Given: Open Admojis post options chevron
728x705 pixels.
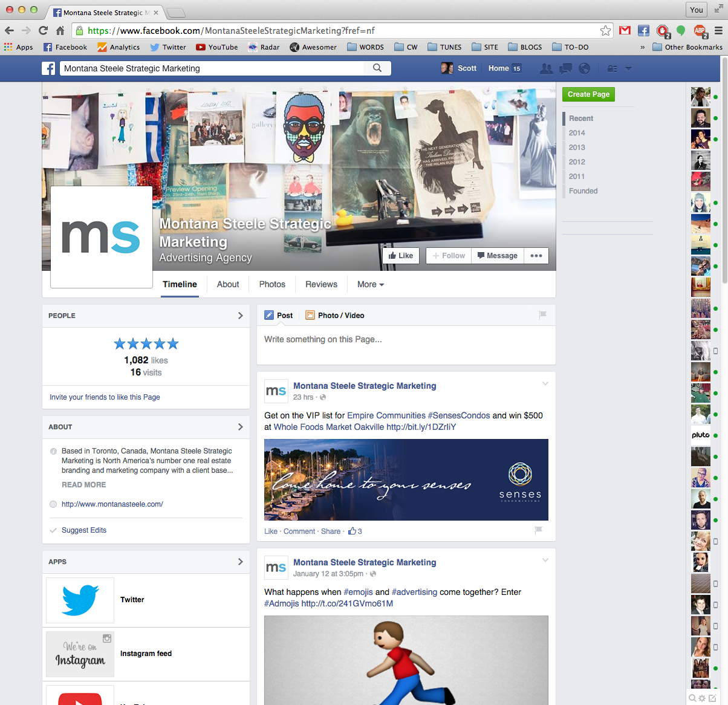Looking at the screenshot, I should [545, 560].
